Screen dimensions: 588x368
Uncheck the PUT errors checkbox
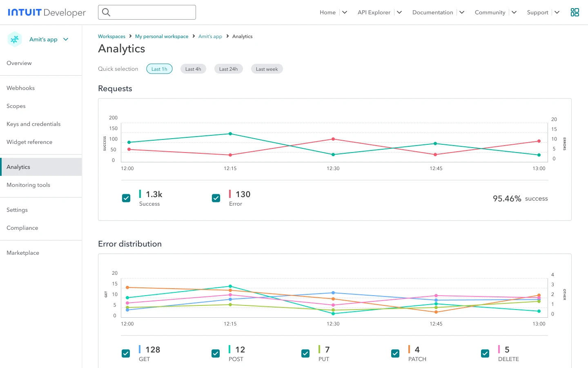point(305,354)
